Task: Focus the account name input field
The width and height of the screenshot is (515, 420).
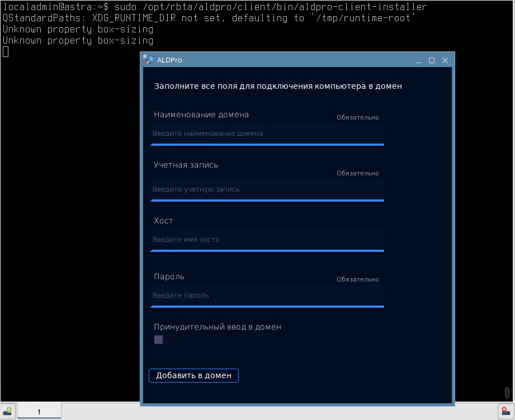Action: click(267, 190)
